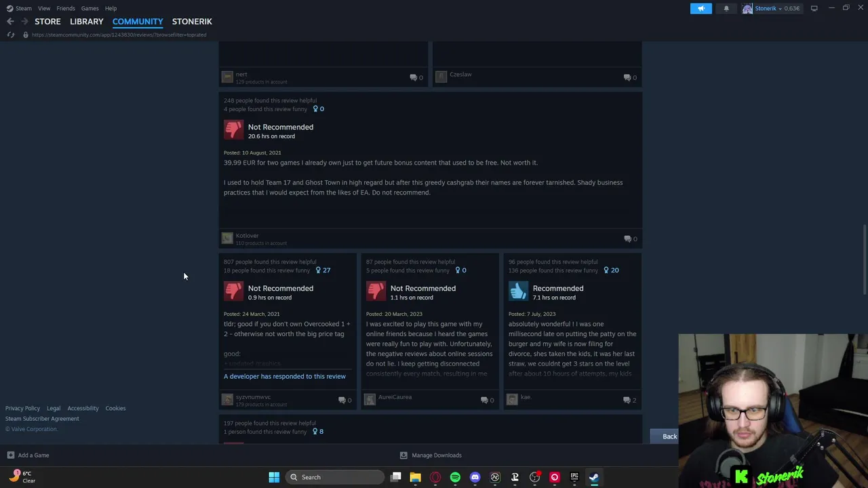Click award ribbon on AureiCaurea's review
Viewport: 868px width, 488px height.
pyautogui.click(x=460, y=270)
